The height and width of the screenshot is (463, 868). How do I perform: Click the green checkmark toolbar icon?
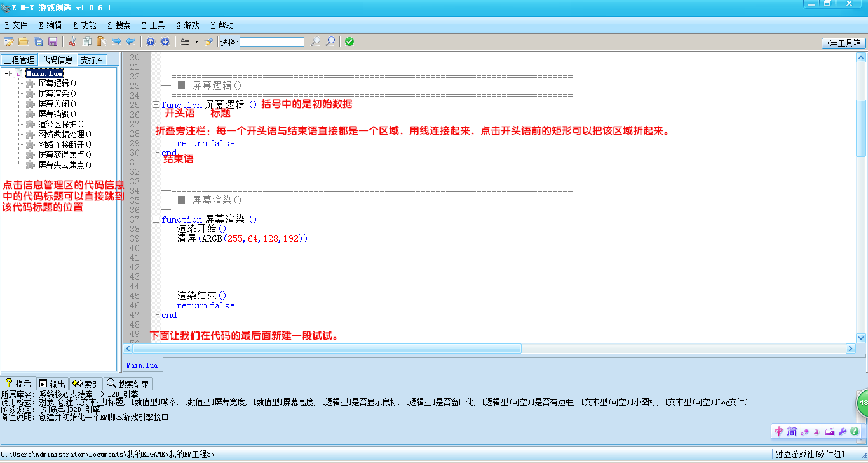[x=349, y=41]
